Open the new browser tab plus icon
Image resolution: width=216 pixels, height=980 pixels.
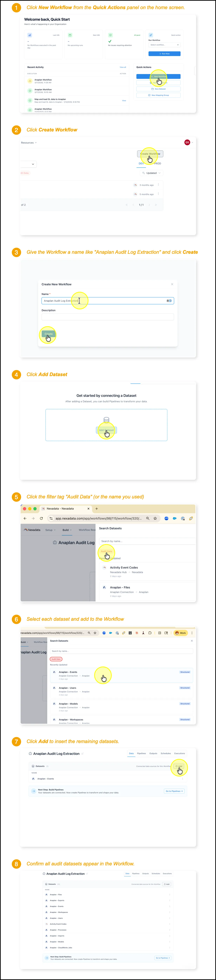point(96,509)
